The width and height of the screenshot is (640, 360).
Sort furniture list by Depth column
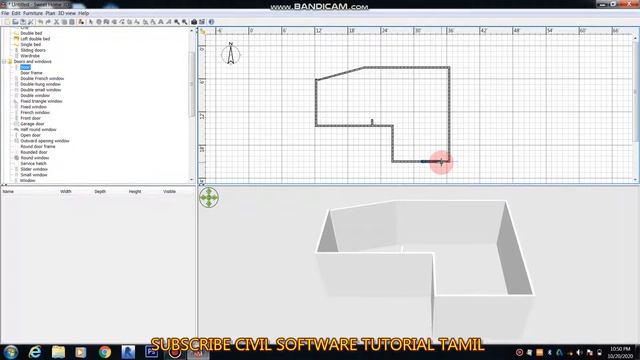point(100,191)
